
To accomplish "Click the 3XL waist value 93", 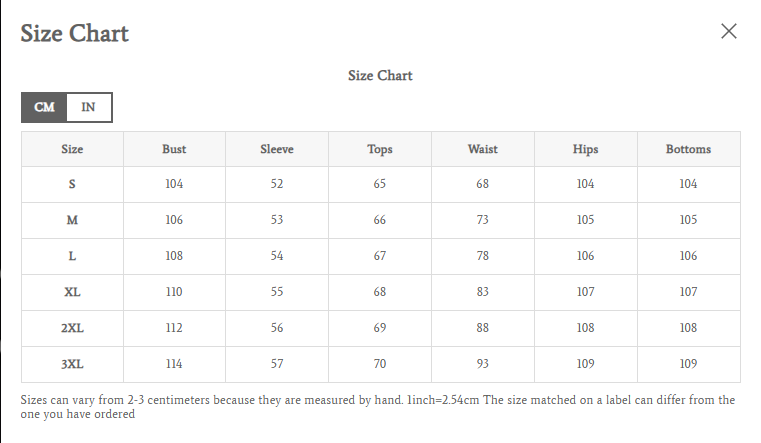I will [482, 364].
